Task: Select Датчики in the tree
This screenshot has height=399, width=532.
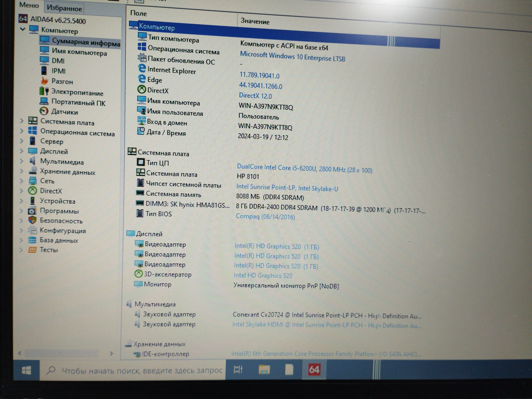Action: coord(65,112)
